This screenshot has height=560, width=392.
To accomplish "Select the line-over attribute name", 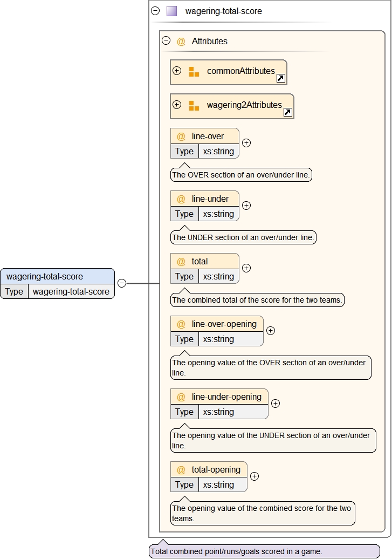I will 208,136.
